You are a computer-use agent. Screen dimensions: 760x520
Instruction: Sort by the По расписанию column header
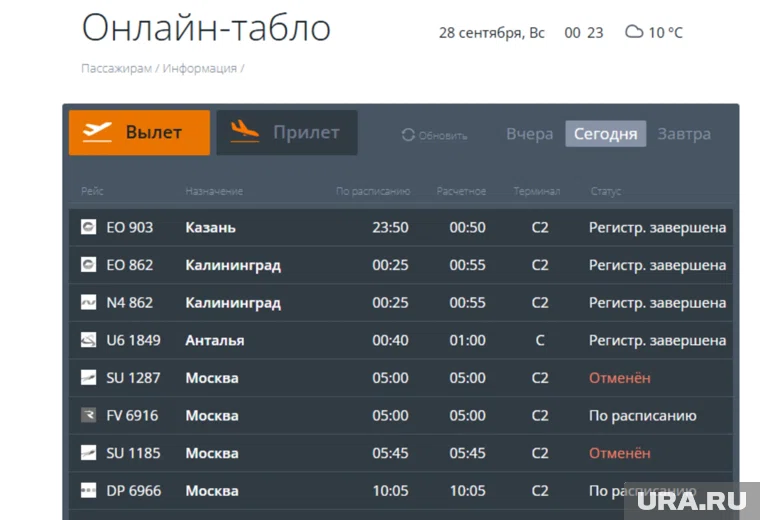click(373, 191)
